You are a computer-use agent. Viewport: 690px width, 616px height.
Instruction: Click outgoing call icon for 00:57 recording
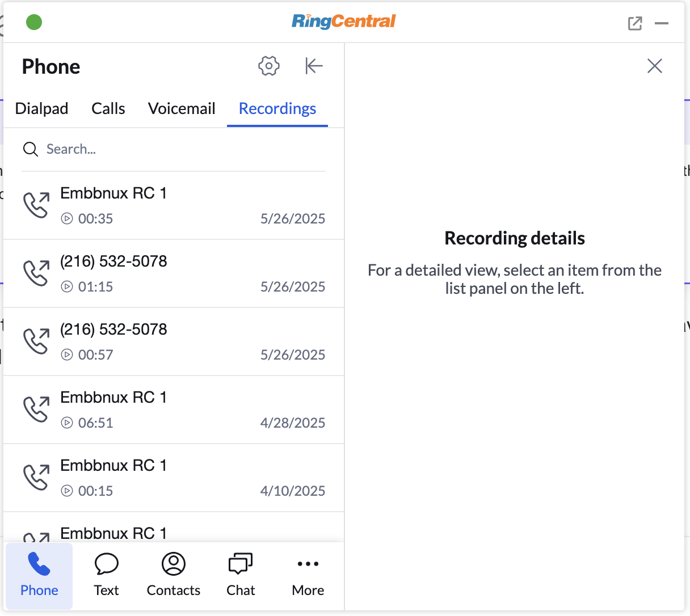click(36, 341)
